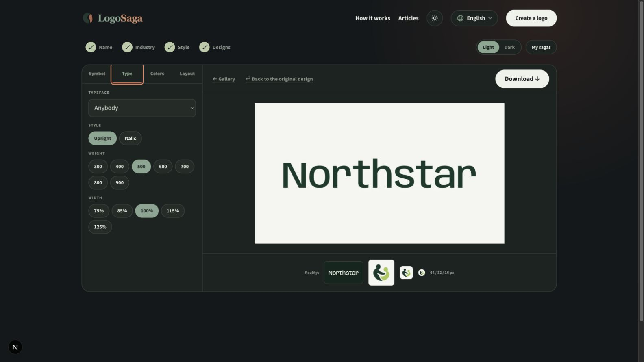Image resolution: width=644 pixels, height=362 pixels.
Task: Set font weight to 700
Action: (185, 167)
